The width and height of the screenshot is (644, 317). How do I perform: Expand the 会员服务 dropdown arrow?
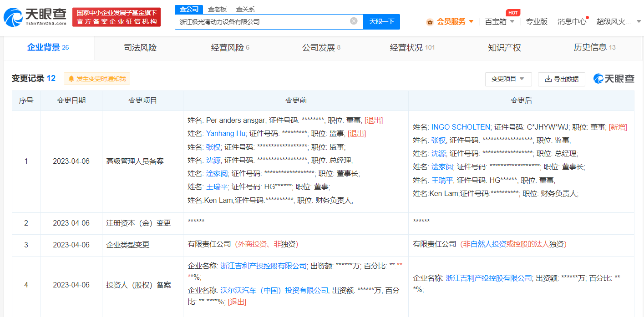pos(472,21)
